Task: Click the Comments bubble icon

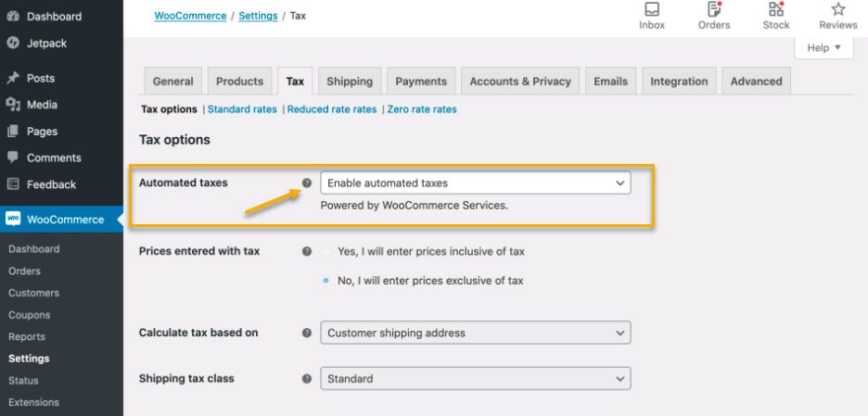Action: [13, 158]
